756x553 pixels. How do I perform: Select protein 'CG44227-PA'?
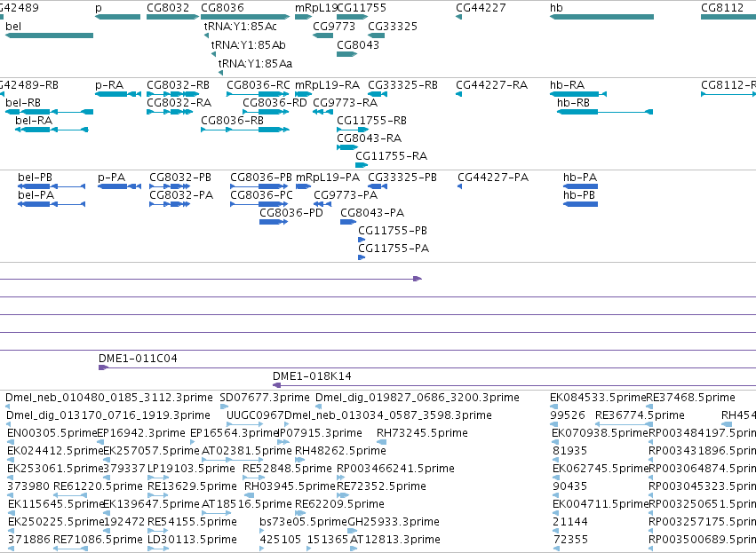tap(493, 178)
